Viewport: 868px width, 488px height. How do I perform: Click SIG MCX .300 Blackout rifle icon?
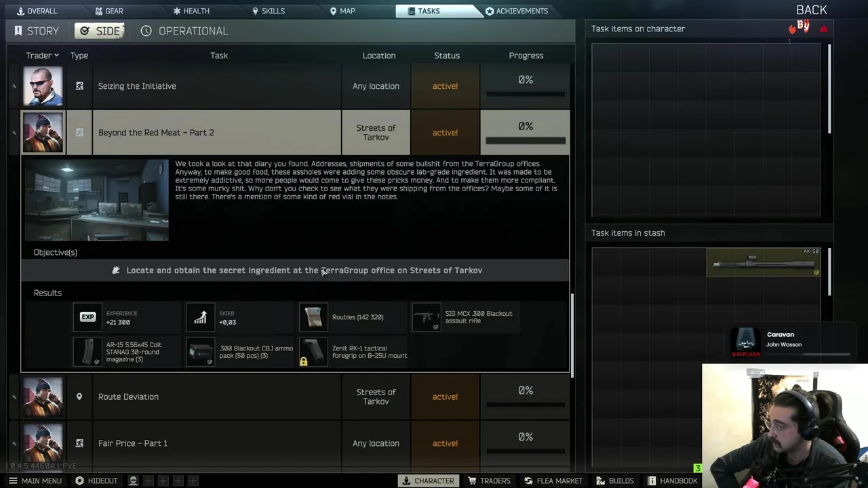pyautogui.click(x=427, y=317)
